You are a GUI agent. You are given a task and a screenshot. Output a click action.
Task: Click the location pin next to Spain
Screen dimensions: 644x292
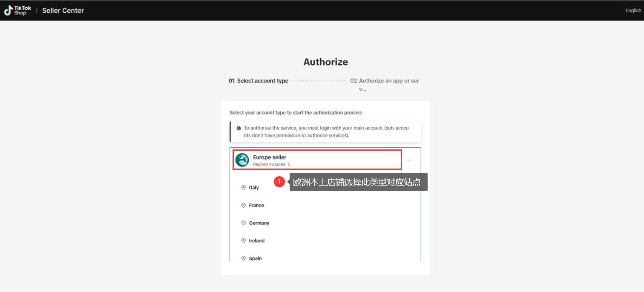click(244, 258)
